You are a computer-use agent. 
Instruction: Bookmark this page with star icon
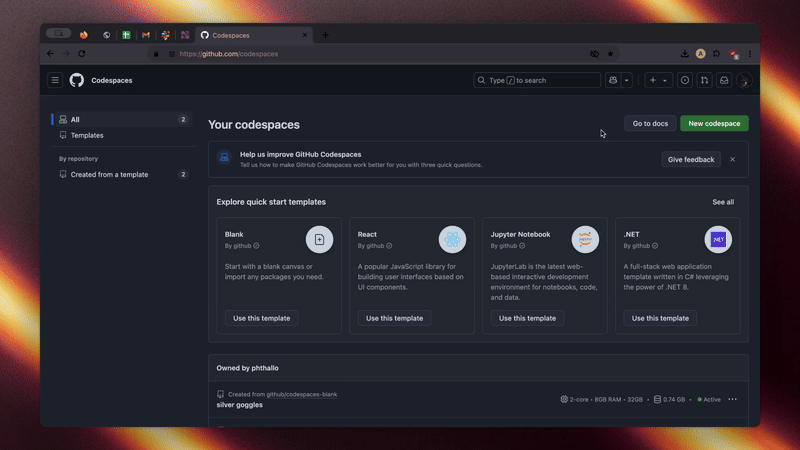[x=610, y=54]
